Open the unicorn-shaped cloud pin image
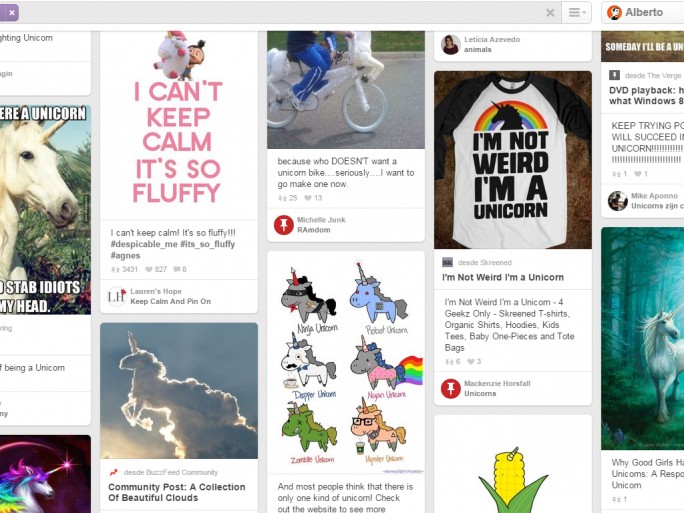This screenshot has width=684, height=513. pyautogui.click(x=179, y=390)
